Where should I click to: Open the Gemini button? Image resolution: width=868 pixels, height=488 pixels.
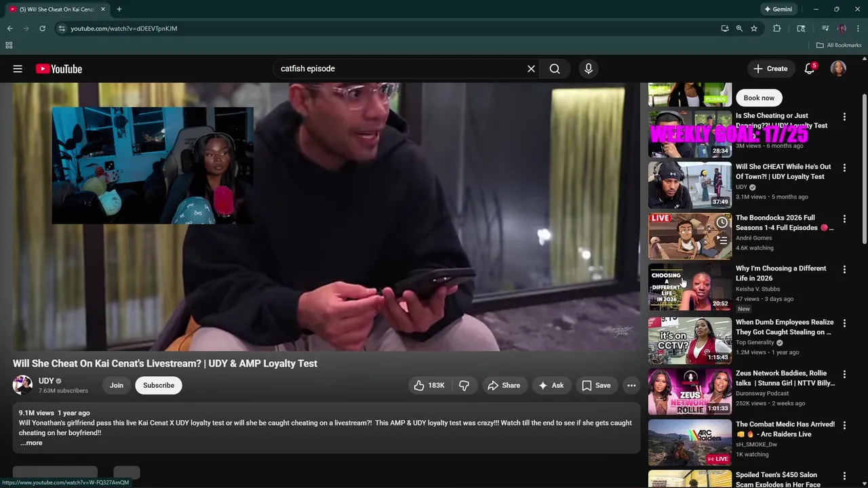pyautogui.click(x=778, y=9)
